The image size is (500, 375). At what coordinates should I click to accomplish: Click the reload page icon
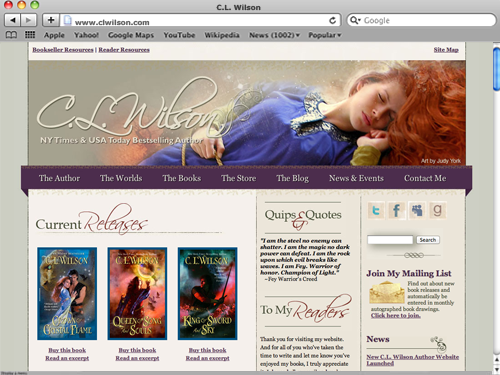(x=332, y=21)
